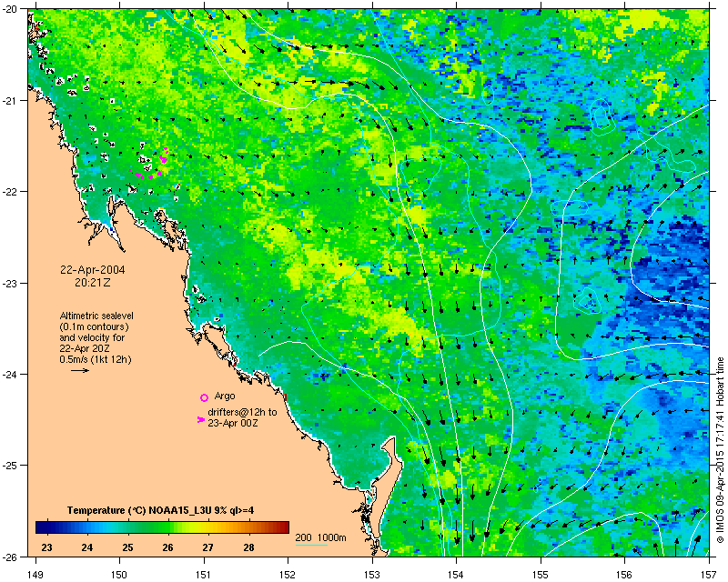
Task: Click the magenta drifters legend marker
Action: point(201,419)
